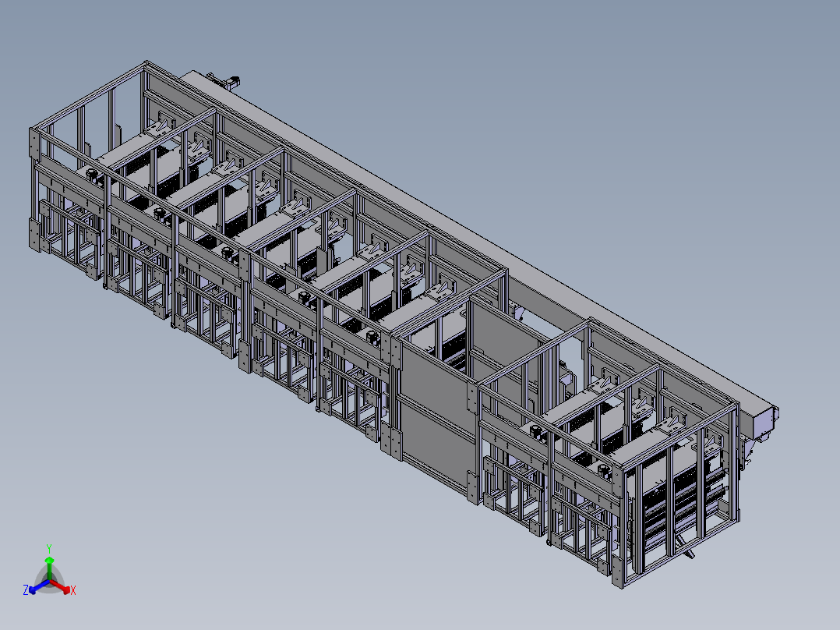Select the large solid gray panel on frame
Viewport: 840px width, 630px height.
(x=437, y=410)
